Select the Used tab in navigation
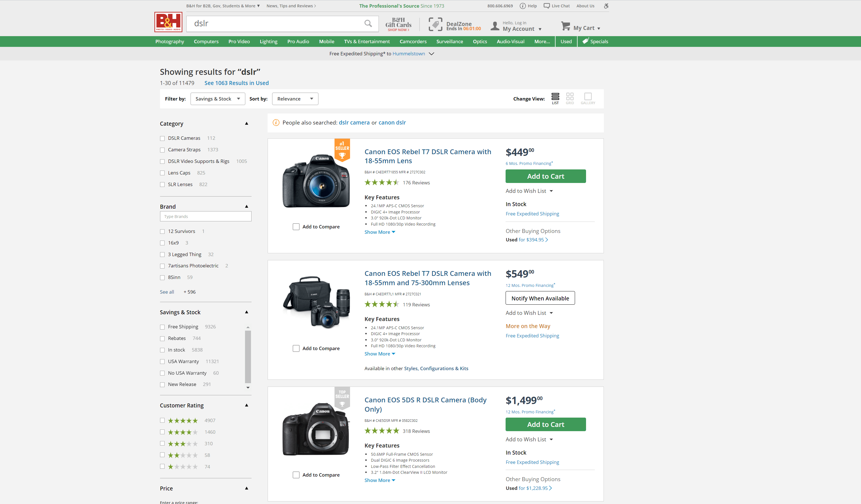861x504 pixels. coord(566,41)
